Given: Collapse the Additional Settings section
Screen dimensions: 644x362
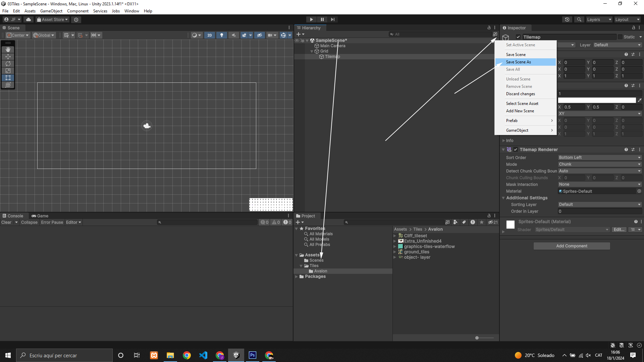Looking at the screenshot, I should 503,198.
